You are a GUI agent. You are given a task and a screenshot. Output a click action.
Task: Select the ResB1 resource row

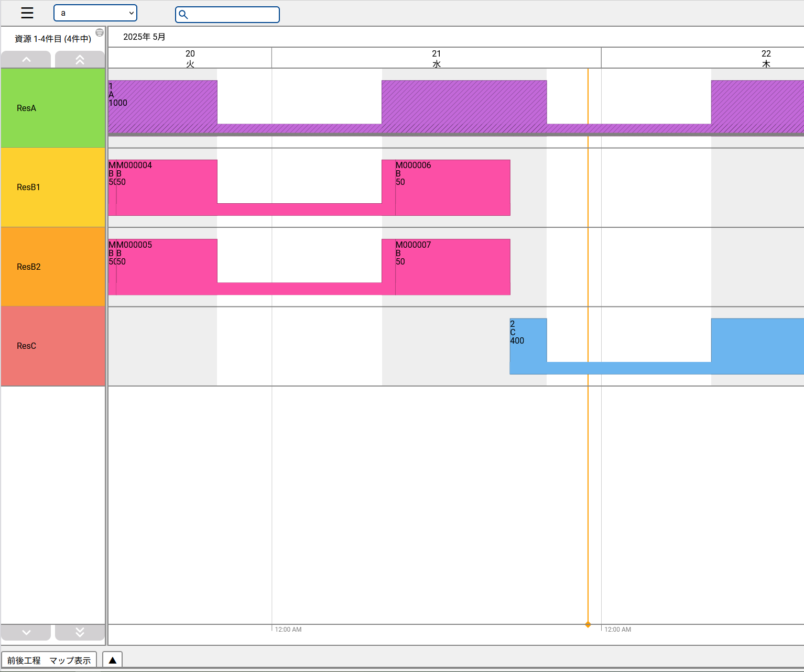click(53, 187)
